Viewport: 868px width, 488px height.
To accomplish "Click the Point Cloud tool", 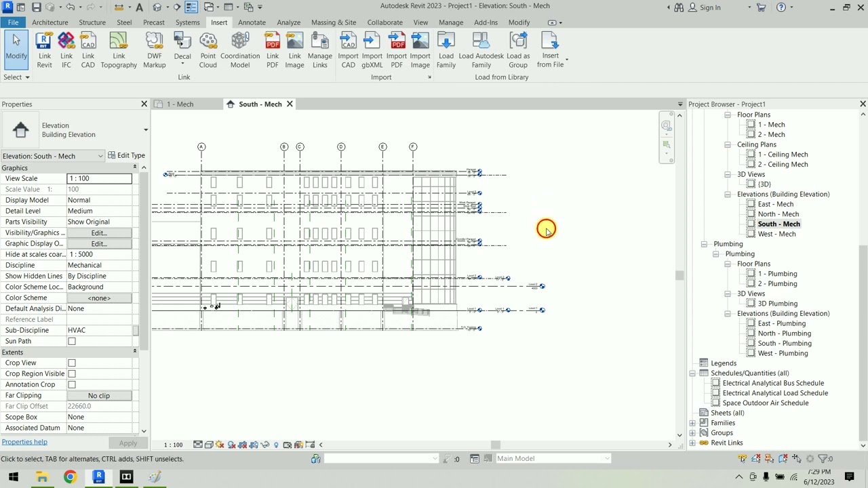I will click(208, 49).
